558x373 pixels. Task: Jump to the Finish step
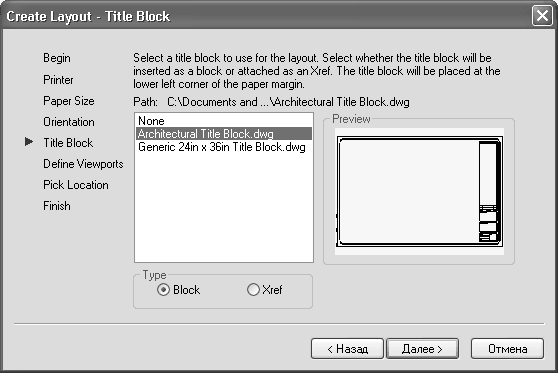(x=57, y=206)
